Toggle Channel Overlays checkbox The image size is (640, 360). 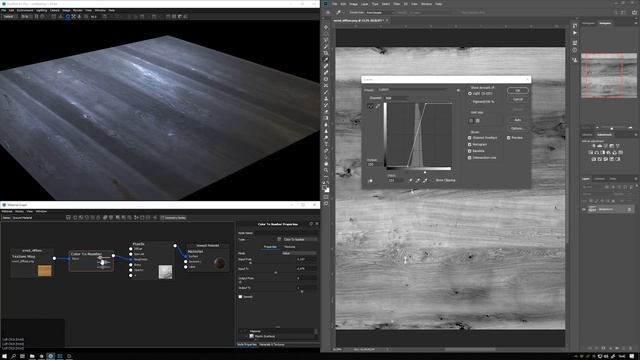(469, 138)
